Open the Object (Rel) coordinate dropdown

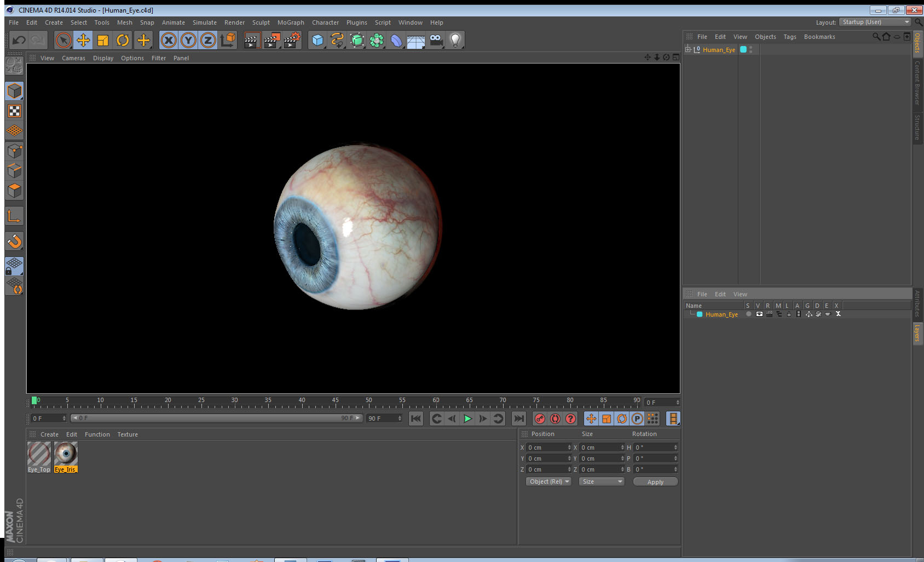(x=548, y=481)
